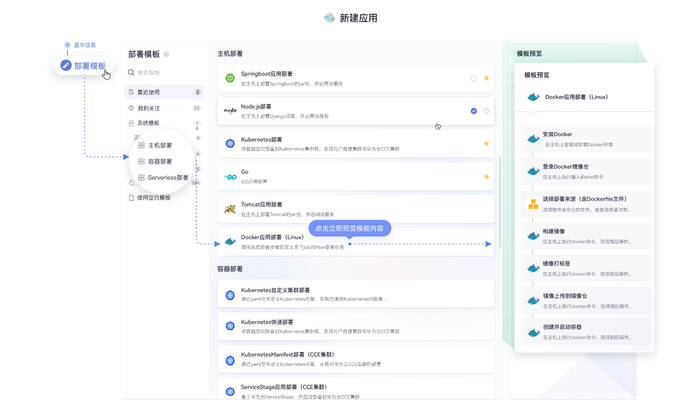700x410 pixels.
Task: Click the Go template logo
Action: (x=230, y=177)
